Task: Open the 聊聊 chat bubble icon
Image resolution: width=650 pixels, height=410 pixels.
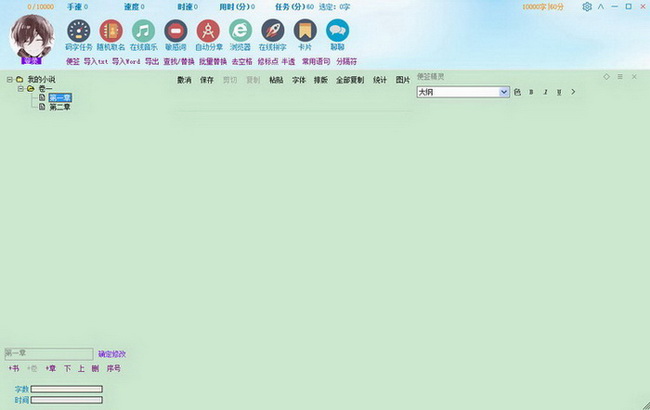Action: click(337, 31)
